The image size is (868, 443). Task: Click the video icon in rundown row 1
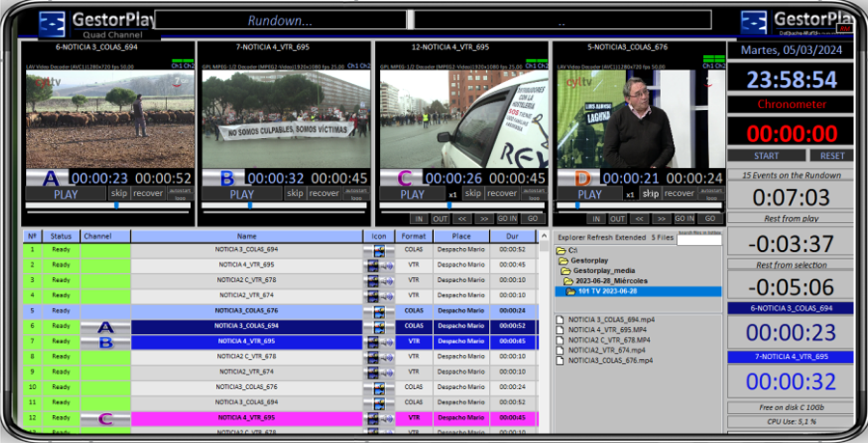pyautogui.click(x=378, y=250)
